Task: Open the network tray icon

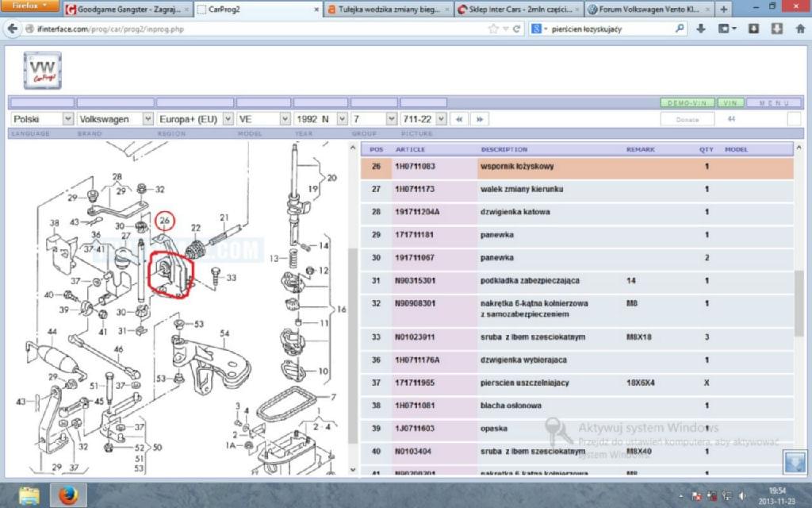Action: pos(726,496)
